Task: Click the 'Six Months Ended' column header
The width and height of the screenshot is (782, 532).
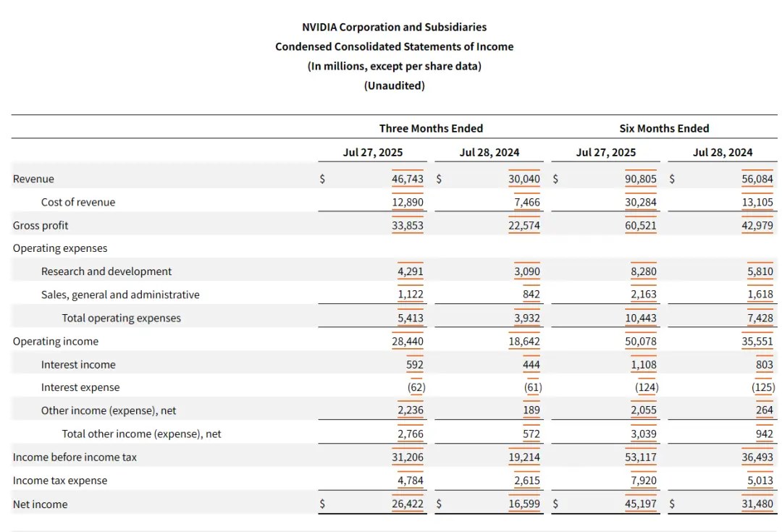Action: [x=664, y=128]
